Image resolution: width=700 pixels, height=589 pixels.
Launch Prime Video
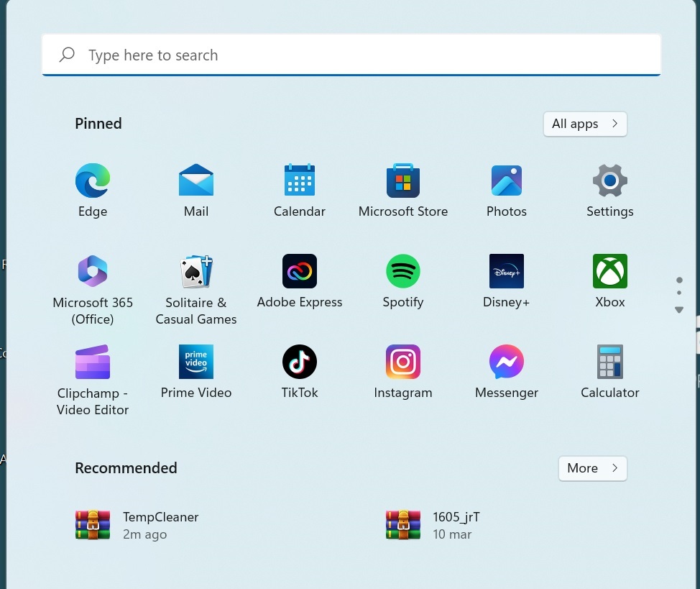point(196,372)
